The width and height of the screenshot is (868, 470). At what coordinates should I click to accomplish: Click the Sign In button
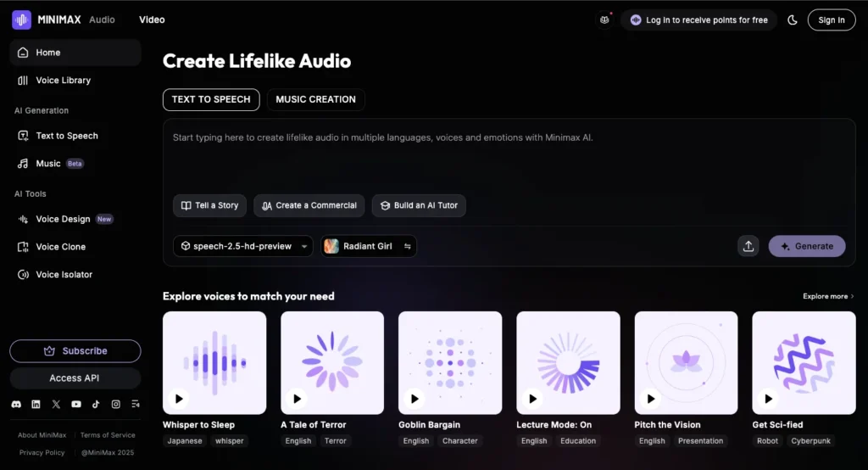tap(831, 20)
